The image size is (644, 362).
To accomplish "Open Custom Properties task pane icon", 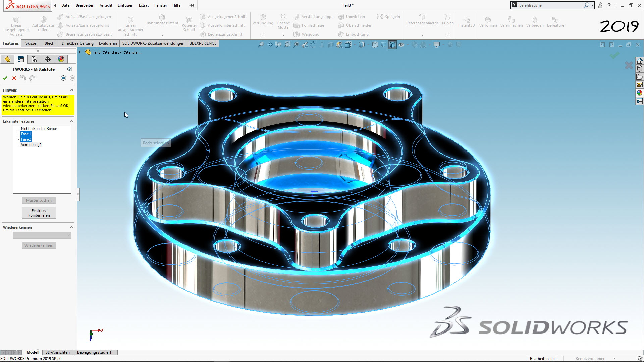I will [x=640, y=101].
